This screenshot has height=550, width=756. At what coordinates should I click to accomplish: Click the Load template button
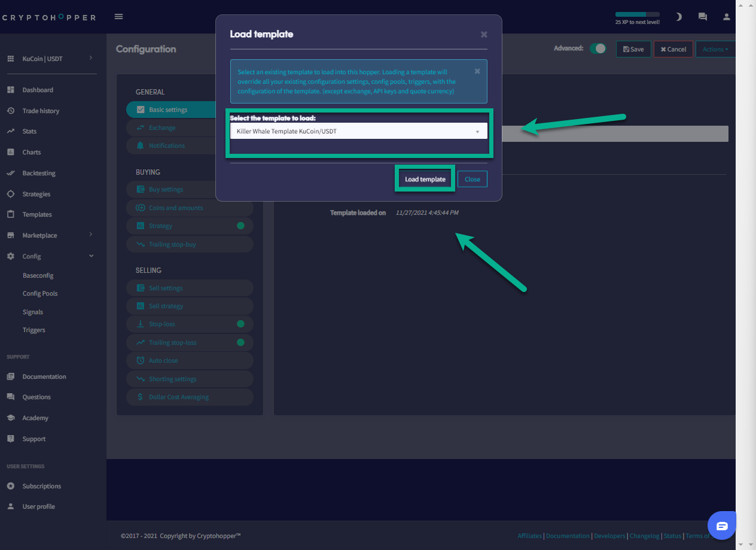[425, 179]
